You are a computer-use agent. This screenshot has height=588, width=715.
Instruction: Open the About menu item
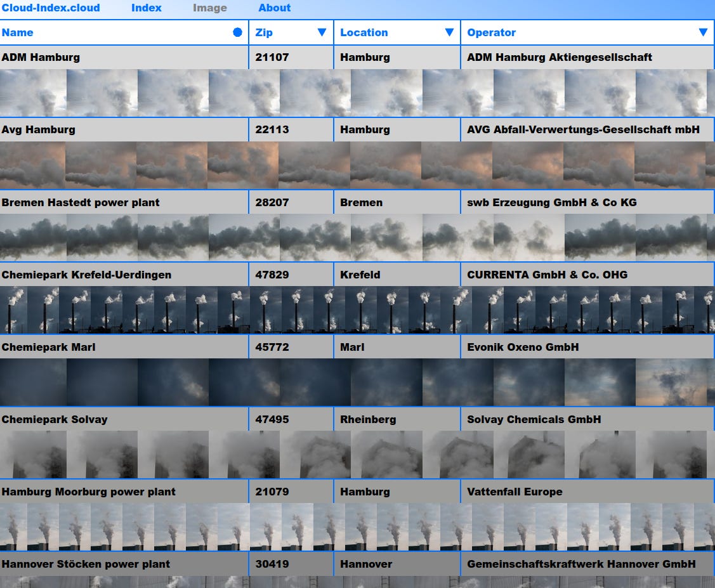(x=275, y=8)
